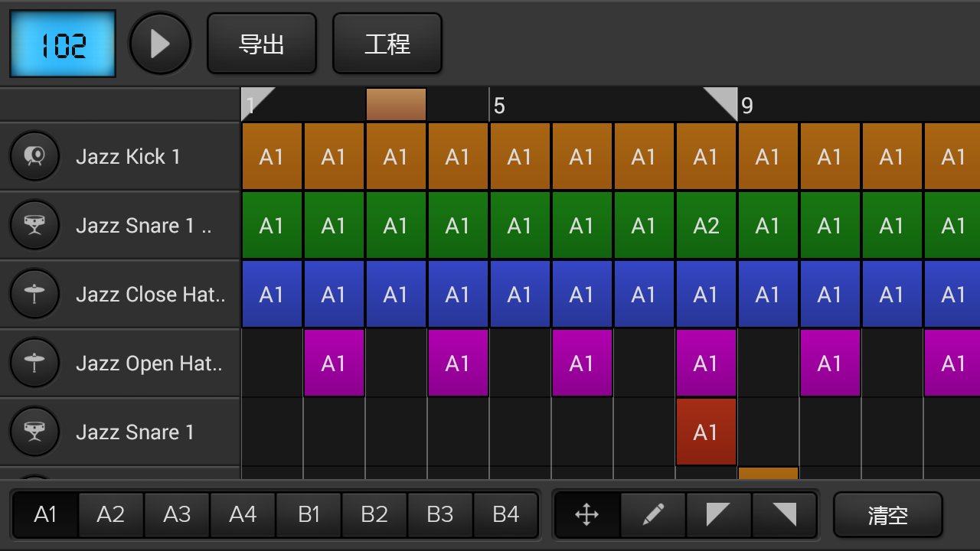Select first magenta A1 block in Open Hat row
The image size is (980, 551).
(x=334, y=363)
